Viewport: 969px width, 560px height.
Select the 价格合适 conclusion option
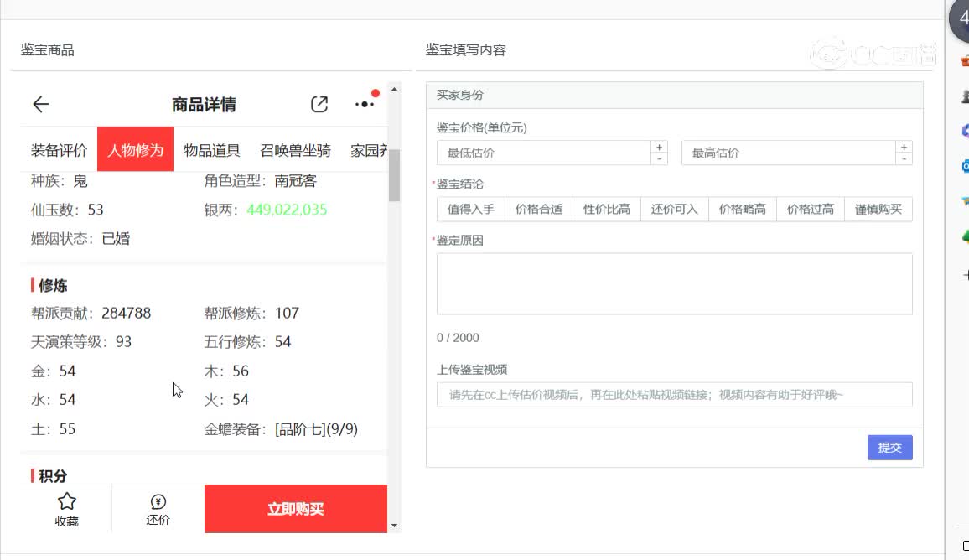tap(539, 210)
